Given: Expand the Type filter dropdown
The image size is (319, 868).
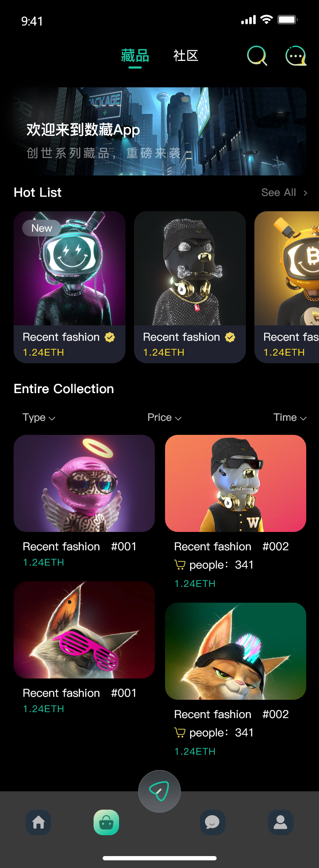Looking at the screenshot, I should (x=39, y=417).
